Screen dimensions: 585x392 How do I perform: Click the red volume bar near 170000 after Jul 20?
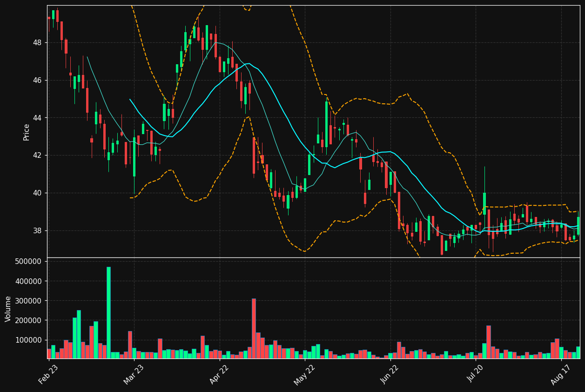tap(489, 342)
